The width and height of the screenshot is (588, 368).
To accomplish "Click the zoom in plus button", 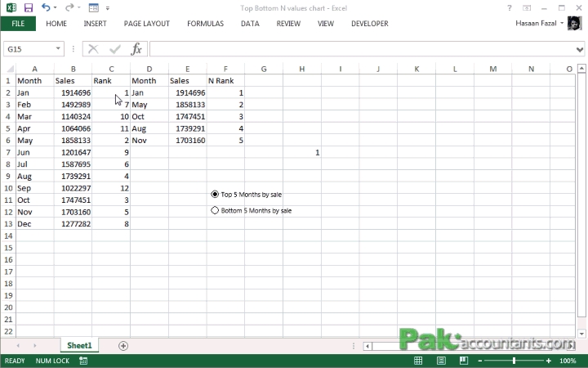I will coord(548,361).
